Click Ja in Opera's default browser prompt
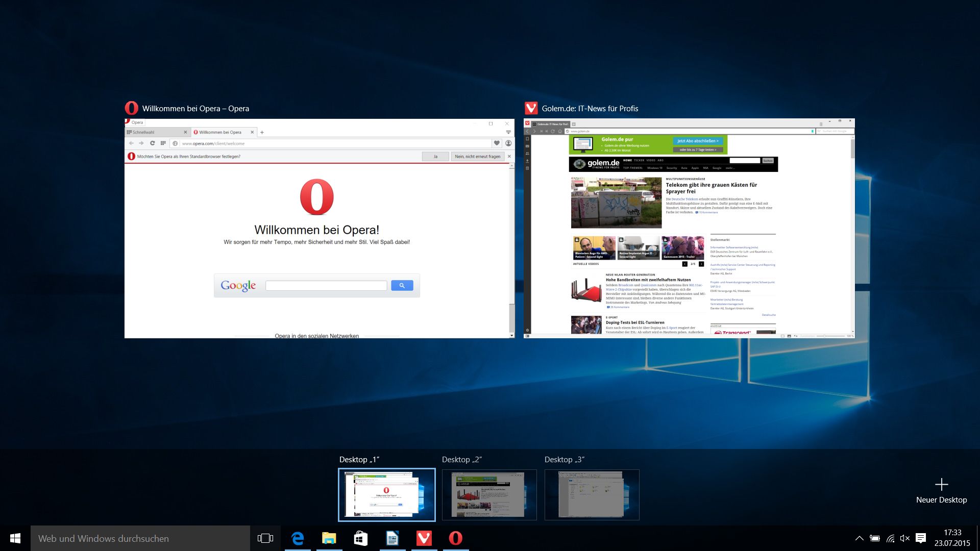Screen dimensions: 980x551 435,157
